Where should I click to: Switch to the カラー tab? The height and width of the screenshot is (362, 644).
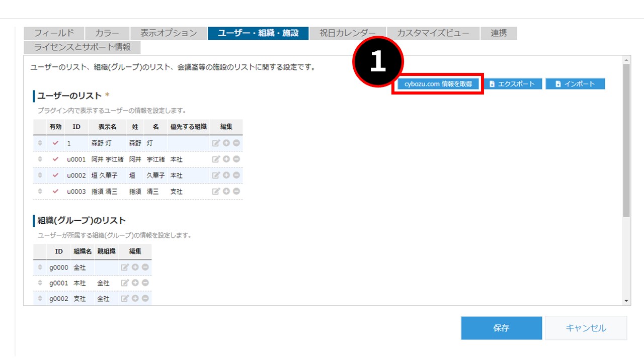tap(107, 33)
